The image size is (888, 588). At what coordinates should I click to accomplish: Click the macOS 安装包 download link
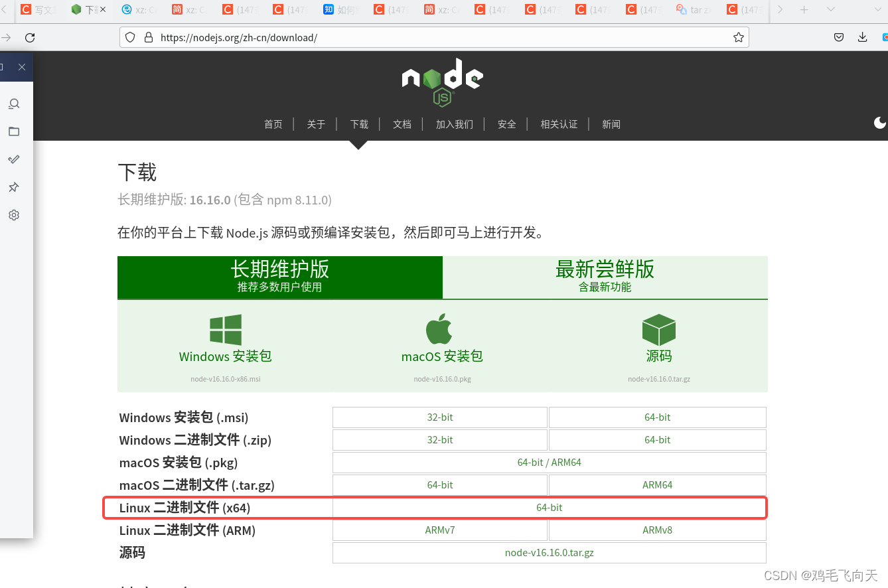[442, 356]
